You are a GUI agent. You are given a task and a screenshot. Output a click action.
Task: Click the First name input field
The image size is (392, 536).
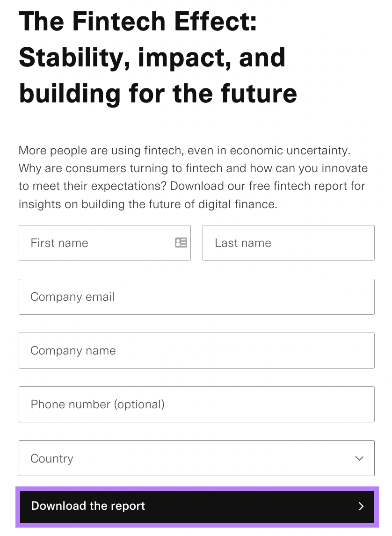click(94, 243)
